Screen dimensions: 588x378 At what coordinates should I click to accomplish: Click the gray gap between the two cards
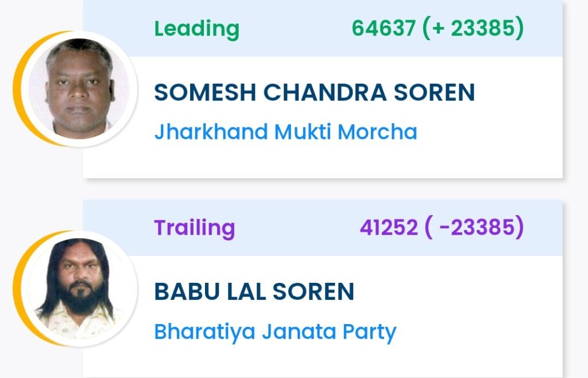pos(322,189)
